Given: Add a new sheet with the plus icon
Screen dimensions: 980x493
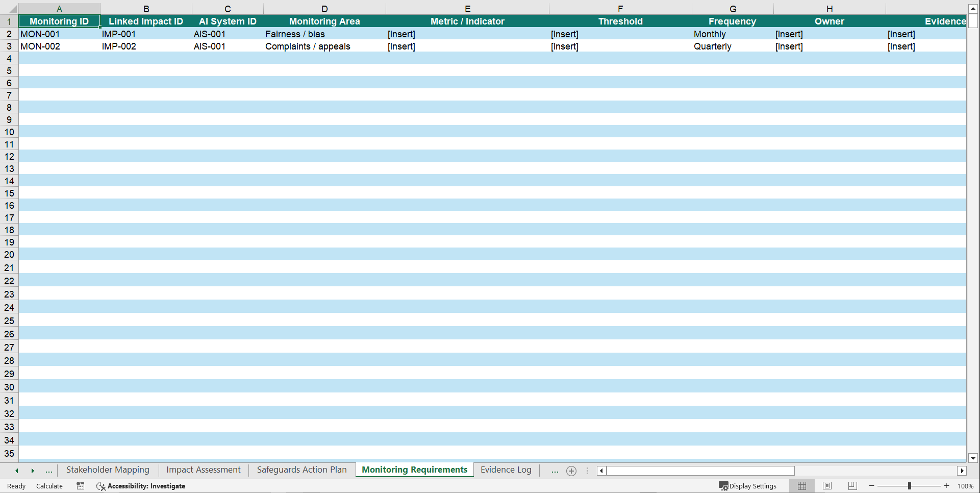Looking at the screenshot, I should 571,471.
